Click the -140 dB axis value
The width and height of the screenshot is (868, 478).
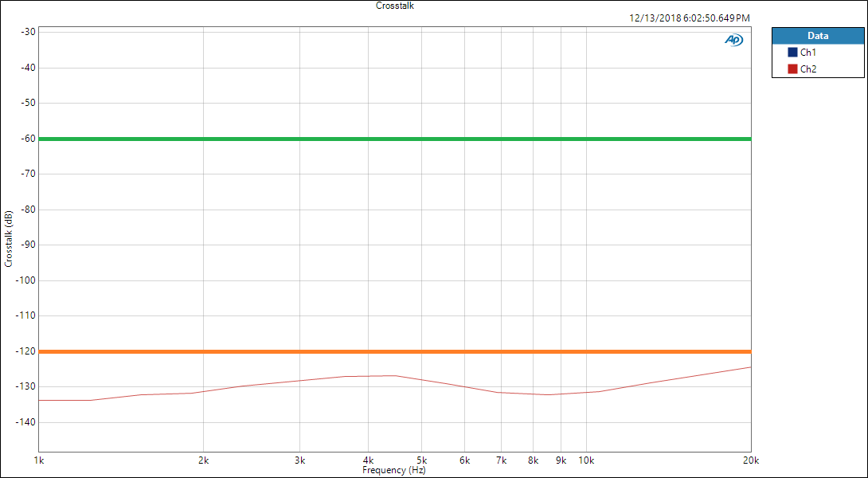point(26,422)
